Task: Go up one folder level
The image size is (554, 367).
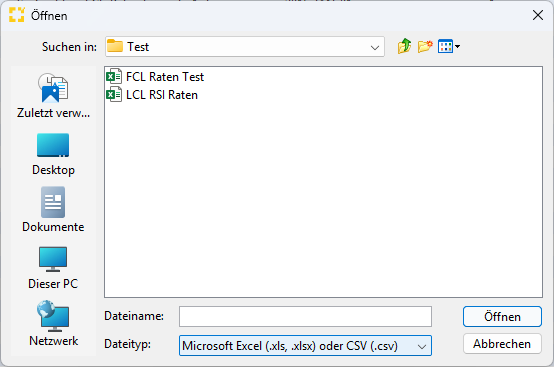Action: click(404, 46)
